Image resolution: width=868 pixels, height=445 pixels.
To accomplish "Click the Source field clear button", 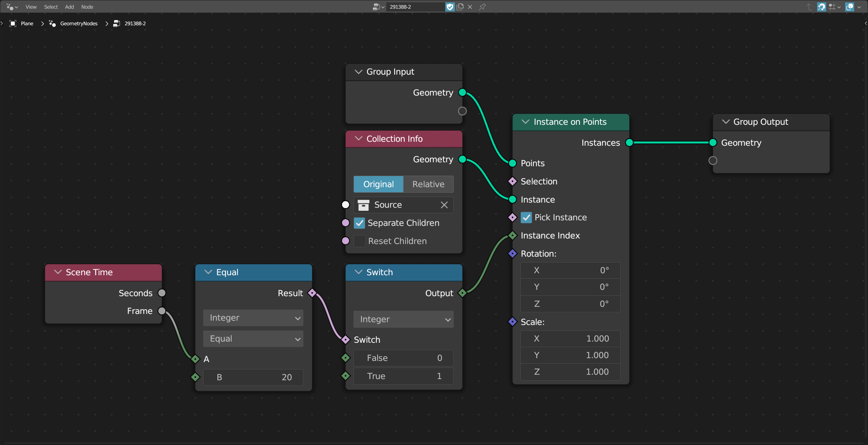I will click(445, 205).
